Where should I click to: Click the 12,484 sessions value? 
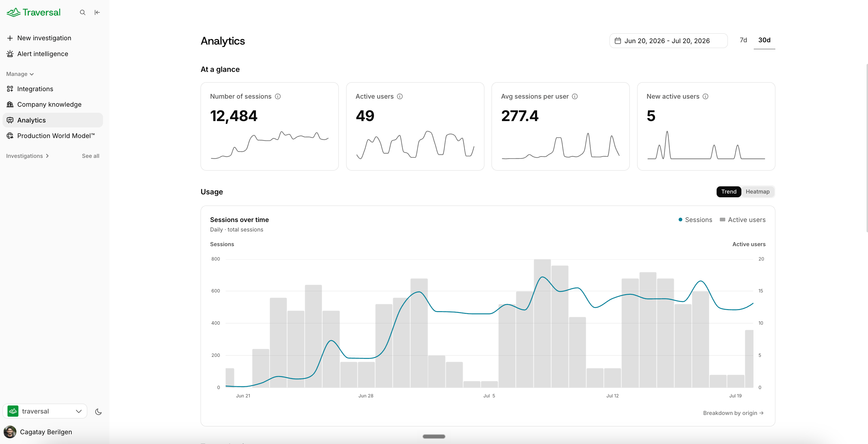pos(233,116)
